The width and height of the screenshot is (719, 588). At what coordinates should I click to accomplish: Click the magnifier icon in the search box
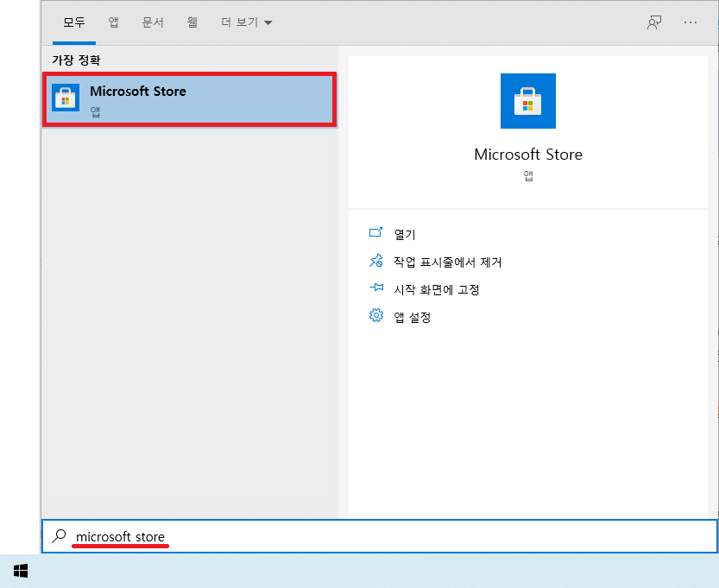pyautogui.click(x=59, y=536)
